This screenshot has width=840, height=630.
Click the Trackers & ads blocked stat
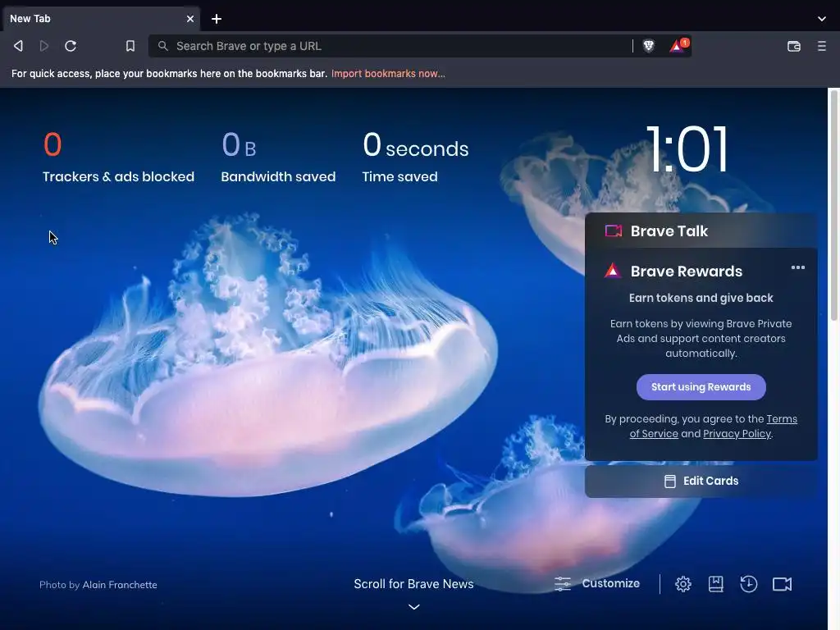pyautogui.click(x=118, y=157)
